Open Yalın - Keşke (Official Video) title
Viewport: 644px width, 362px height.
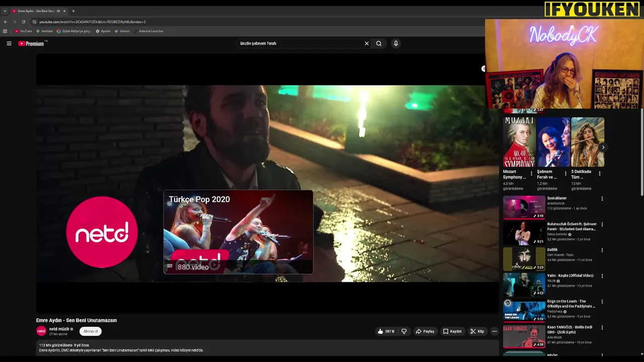pyautogui.click(x=570, y=276)
